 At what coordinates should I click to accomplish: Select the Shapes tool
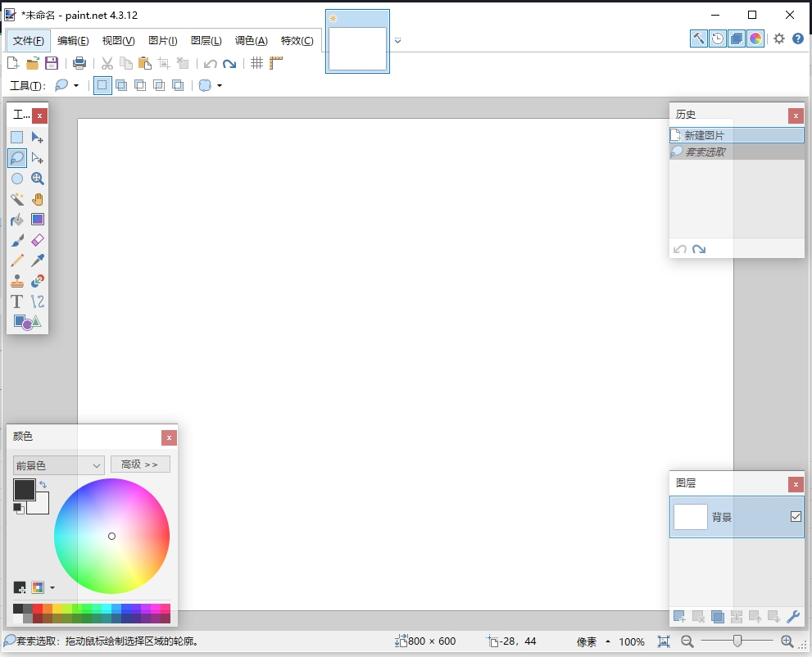tap(27, 322)
